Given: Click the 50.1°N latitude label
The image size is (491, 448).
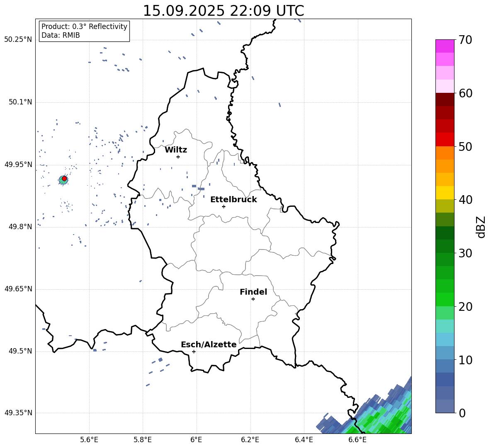Looking at the screenshot, I should coord(21,102).
